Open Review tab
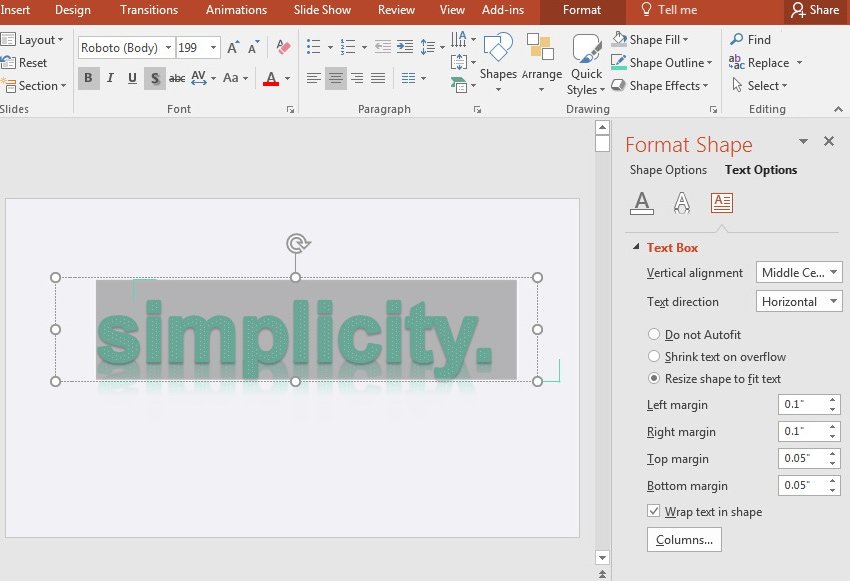Image resolution: width=850 pixels, height=581 pixels. (x=396, y=10)
